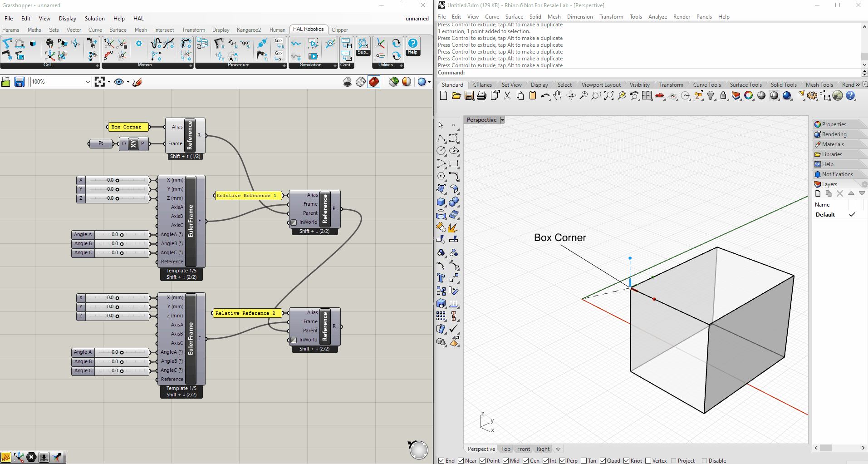
Task: Click the Print icon in Rhino's Standard toolbar
Action: point(482,95)
